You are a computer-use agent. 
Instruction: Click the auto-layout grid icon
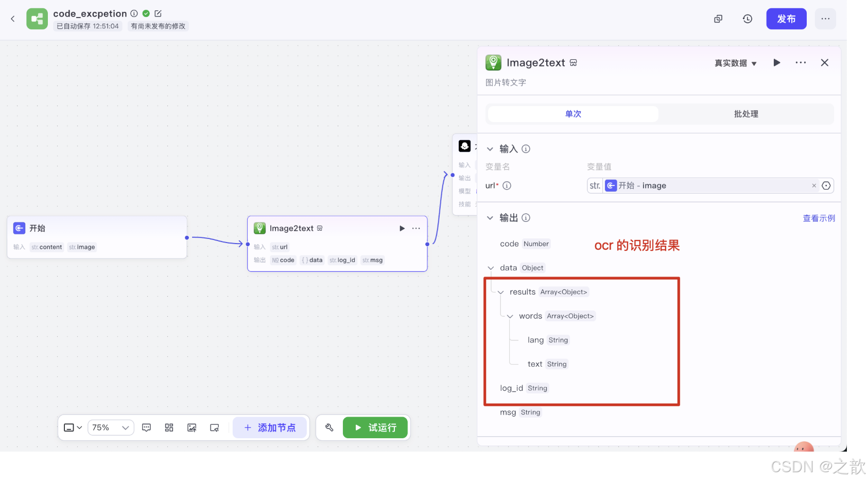[x=169, y=428]
